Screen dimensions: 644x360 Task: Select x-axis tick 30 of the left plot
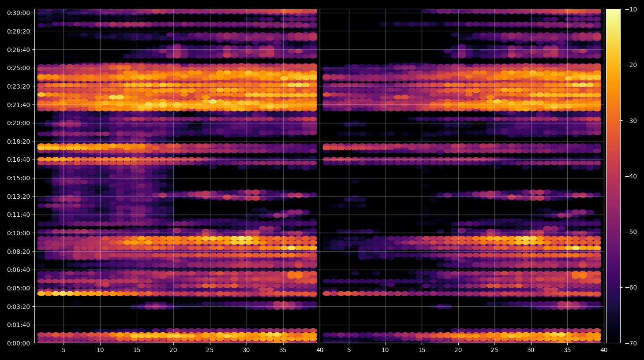pos(246,350)
